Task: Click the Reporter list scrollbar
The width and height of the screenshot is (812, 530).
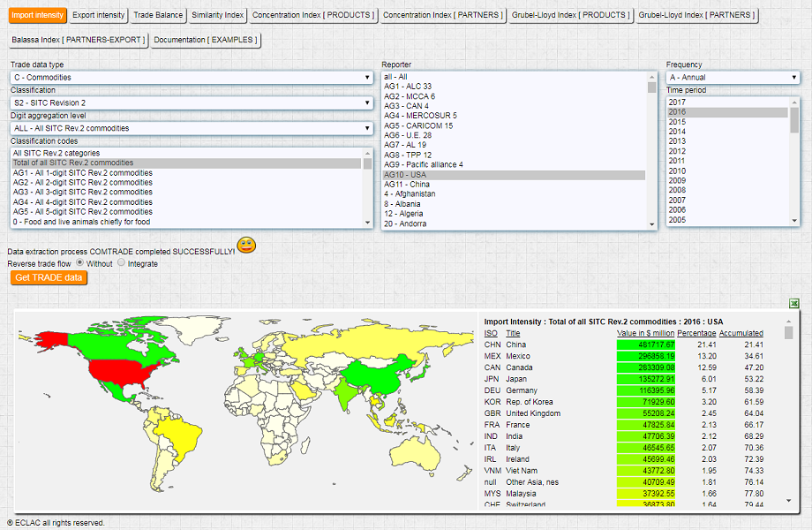Action: 652,150
